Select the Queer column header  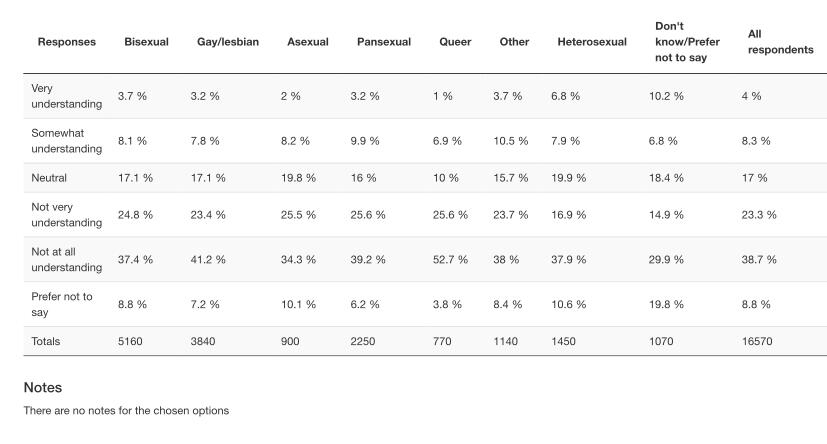coord(455,42)
